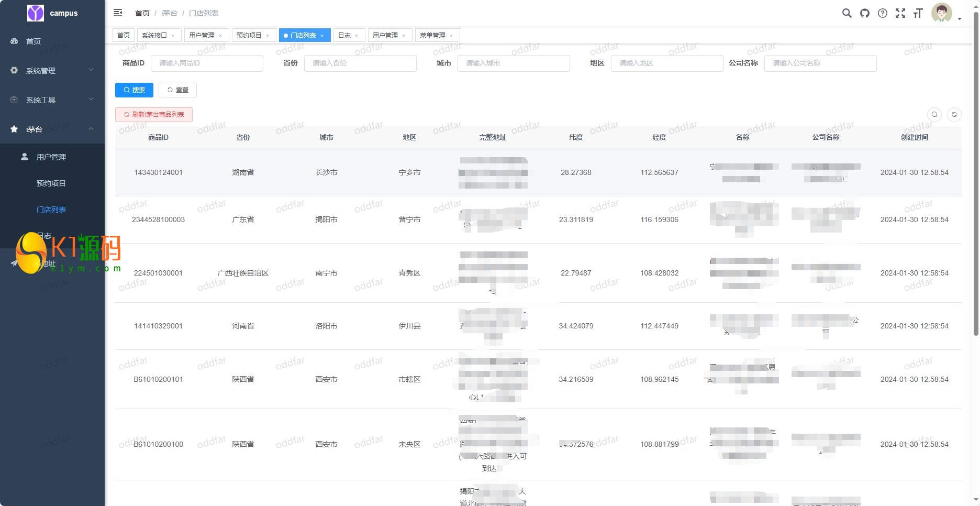Collapse the sidebar with the hamburger icon
The image size is (980, 506).
[118, 13]
